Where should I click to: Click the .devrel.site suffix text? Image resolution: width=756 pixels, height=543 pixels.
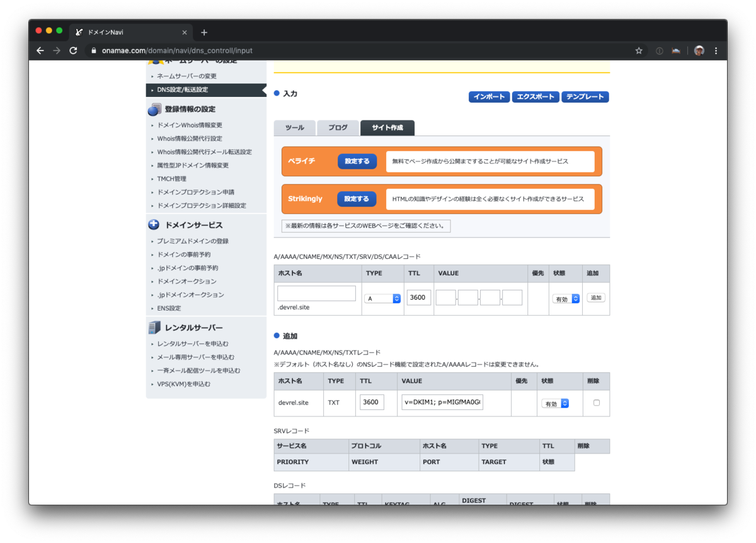pos(293,307)
